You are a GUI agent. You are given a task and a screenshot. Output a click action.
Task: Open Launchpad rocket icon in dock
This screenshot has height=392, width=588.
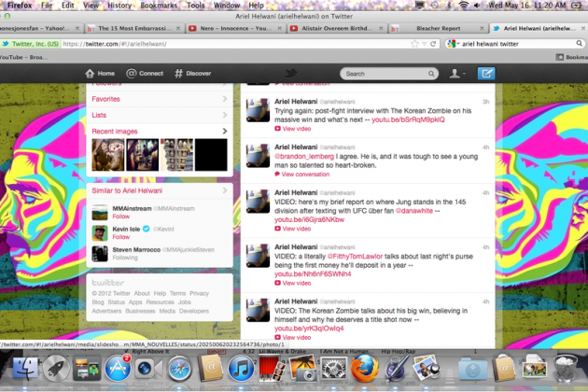[x=56, y=369]
